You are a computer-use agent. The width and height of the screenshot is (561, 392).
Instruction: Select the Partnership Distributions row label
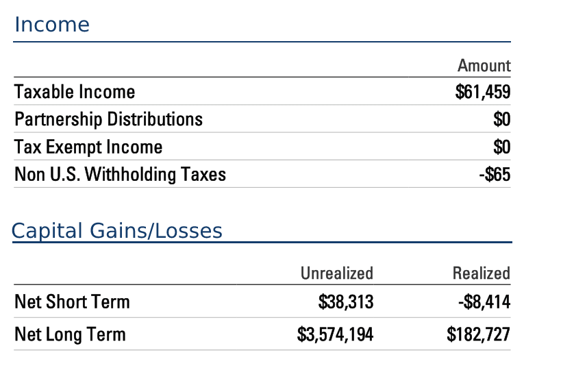(x=108, y=119)
